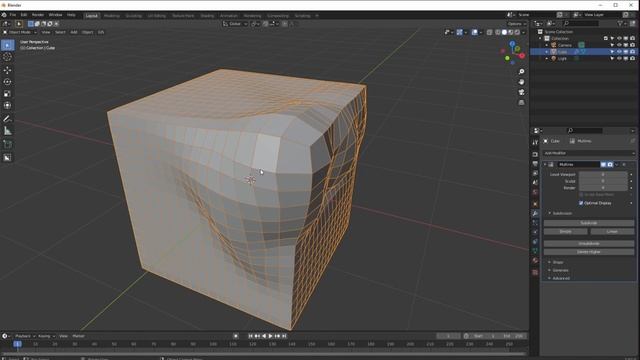This screenshot has width=640, height=360.
Task: Open the Global transform orientation dropdown
Action: pyautogui.click(x=235, y=24)
